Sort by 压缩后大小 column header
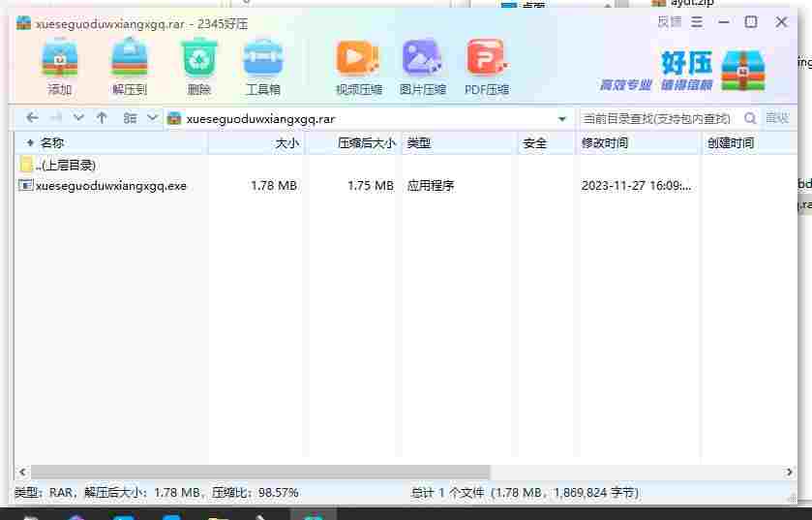The image size is (812, 520). pos(354,143)
